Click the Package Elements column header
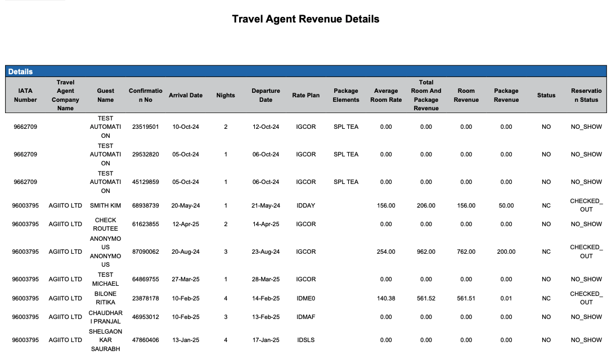The width and height of the screenshot is (616, 364). point(346,95)
